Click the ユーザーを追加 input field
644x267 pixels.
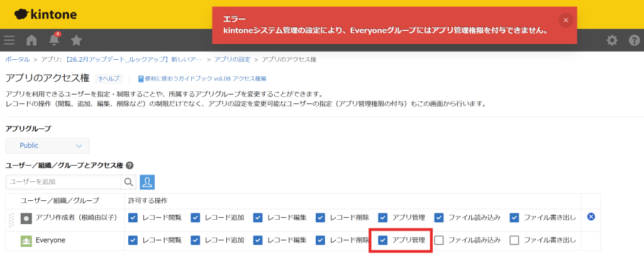coord(63,182)
